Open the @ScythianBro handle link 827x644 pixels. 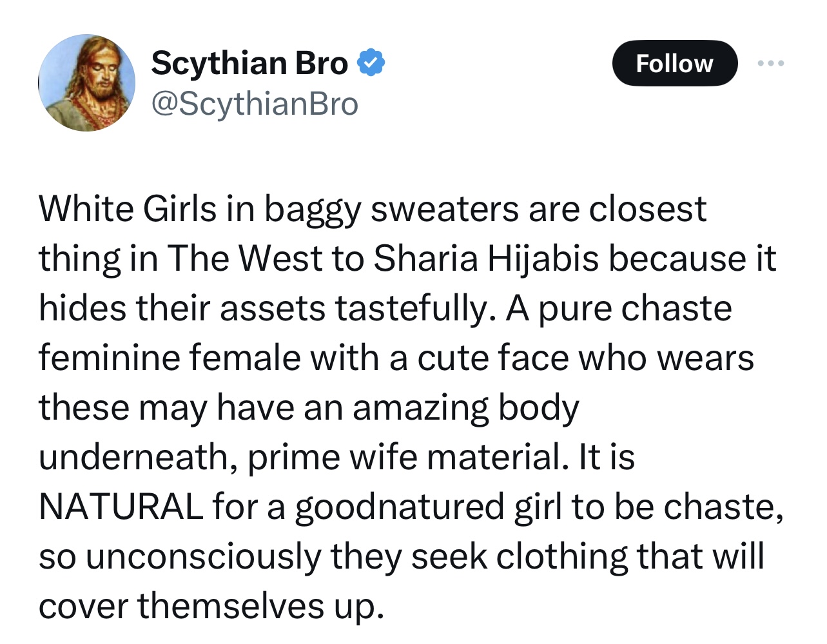point(254,104)
